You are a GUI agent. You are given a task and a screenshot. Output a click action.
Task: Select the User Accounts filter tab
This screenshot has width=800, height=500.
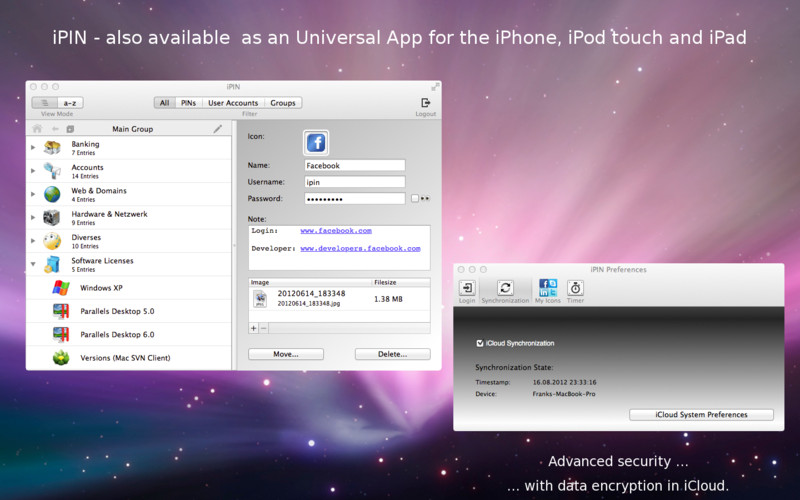[x=233, y=103]
